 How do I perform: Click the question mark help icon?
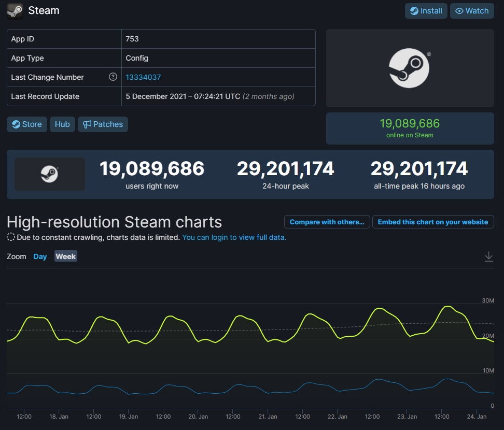pyautogui.click(x=113, y=77)
